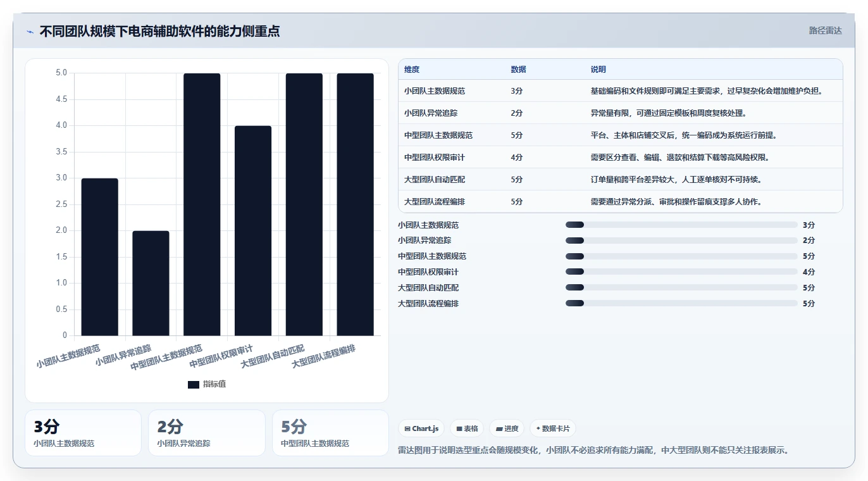Click the description starting 平台、主体和店铺交叉后

[684, 135]
